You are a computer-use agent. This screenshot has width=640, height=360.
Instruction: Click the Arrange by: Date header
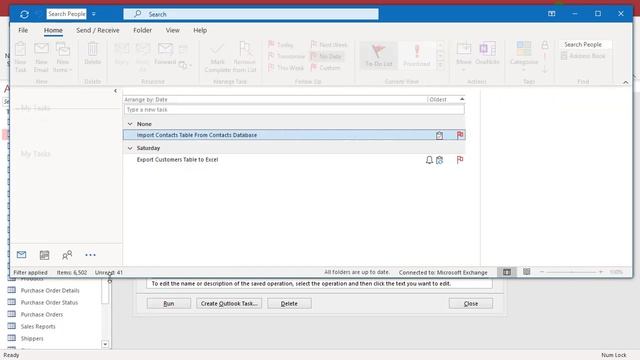146,100
